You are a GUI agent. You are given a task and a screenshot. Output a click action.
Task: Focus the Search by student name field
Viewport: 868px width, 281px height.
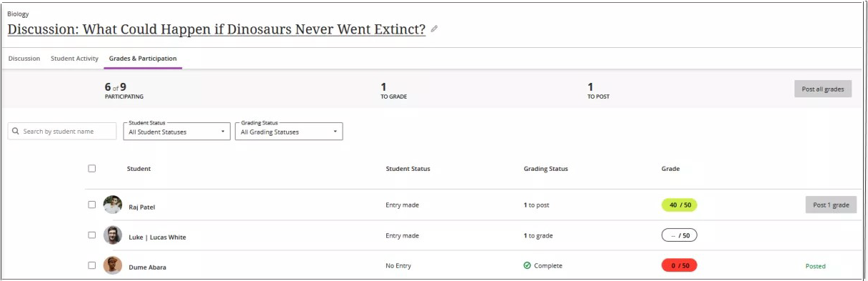pyautogui.click(x=62, y=131)
